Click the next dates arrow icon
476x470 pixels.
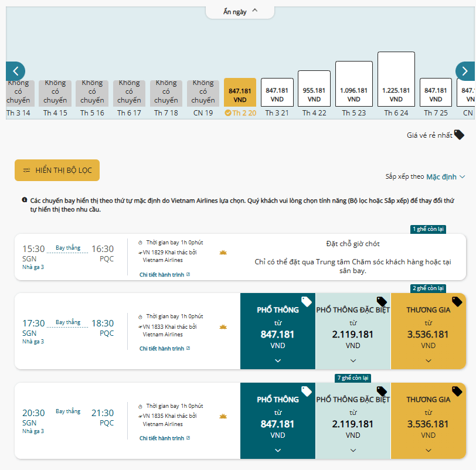tap(465, 71)
